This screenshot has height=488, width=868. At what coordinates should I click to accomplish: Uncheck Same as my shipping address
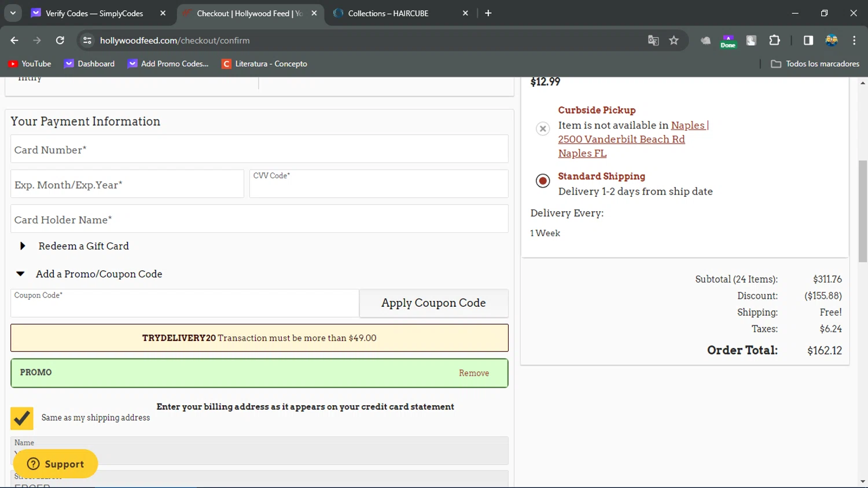tap(22, 418)
